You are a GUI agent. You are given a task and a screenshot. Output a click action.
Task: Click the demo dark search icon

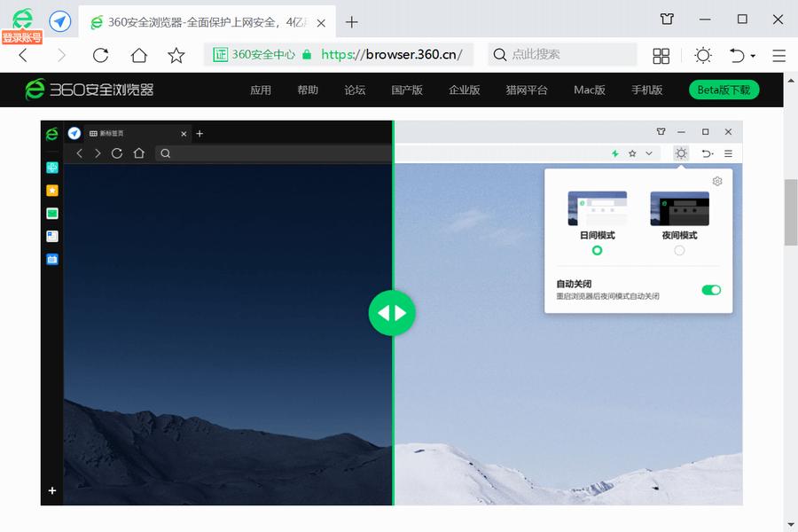coord(166,153)
